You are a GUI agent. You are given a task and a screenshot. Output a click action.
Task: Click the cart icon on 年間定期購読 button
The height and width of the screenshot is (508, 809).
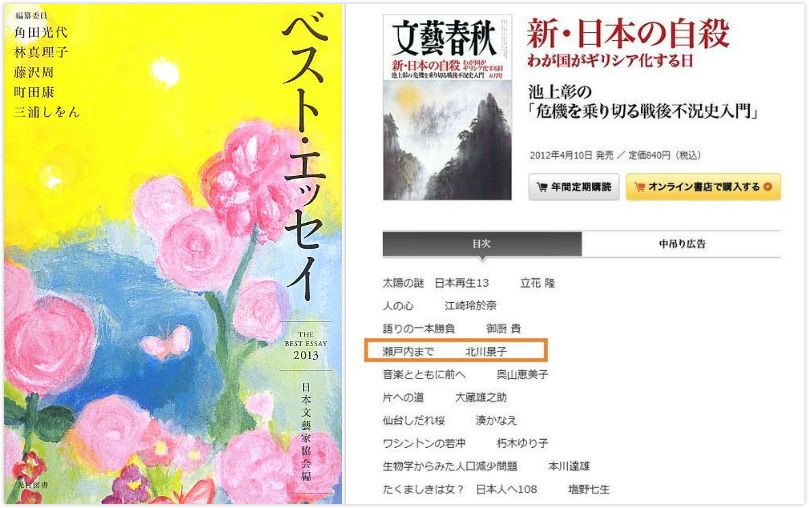pos(542,187)
